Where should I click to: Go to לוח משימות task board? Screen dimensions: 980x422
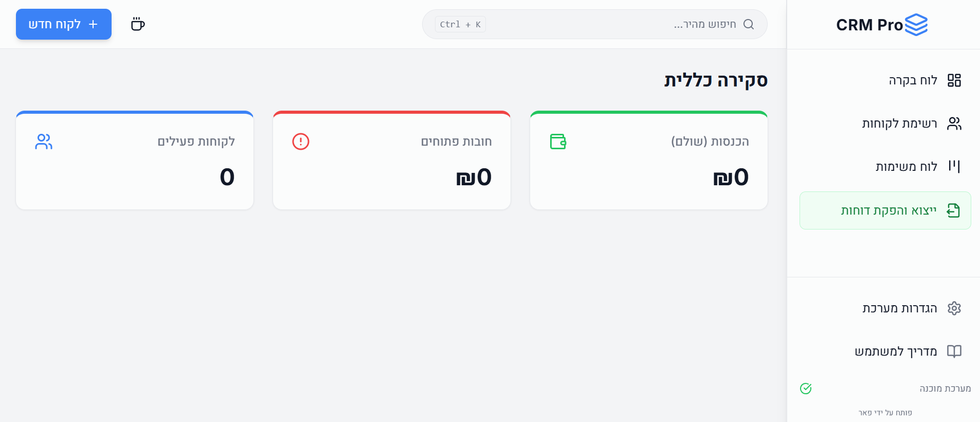click(x=906, y=167)
